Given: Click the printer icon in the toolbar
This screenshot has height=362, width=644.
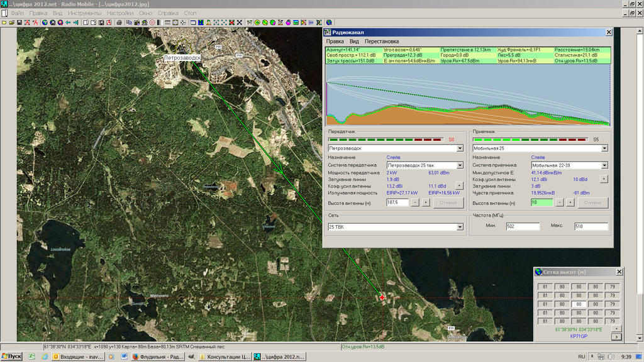Looking at the screenshot, I should pos(119,23).
